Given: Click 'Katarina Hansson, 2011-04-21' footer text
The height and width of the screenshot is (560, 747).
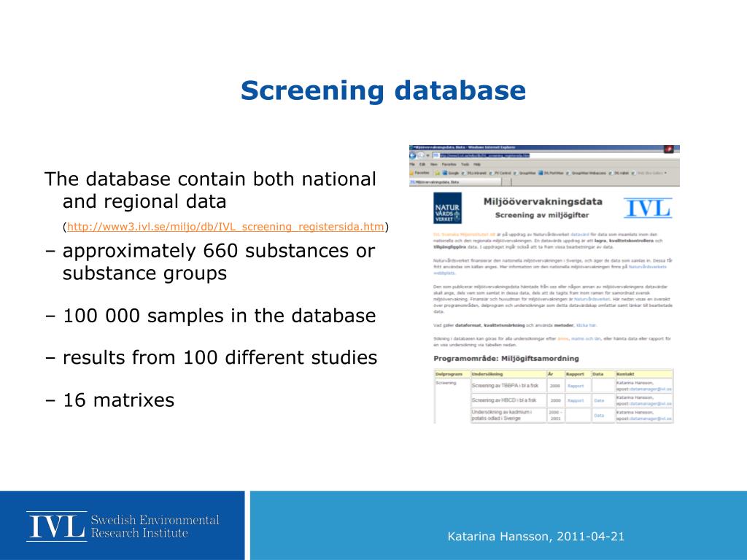Looking at the screenshot, I should (536, 537).
